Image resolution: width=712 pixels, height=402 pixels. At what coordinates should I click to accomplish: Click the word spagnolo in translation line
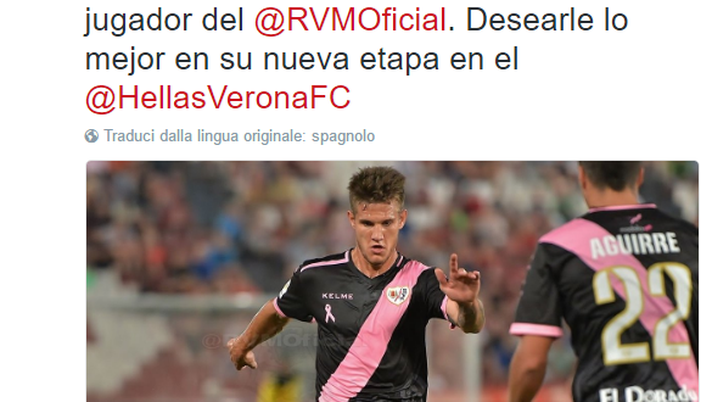click(x=343, y=136)
